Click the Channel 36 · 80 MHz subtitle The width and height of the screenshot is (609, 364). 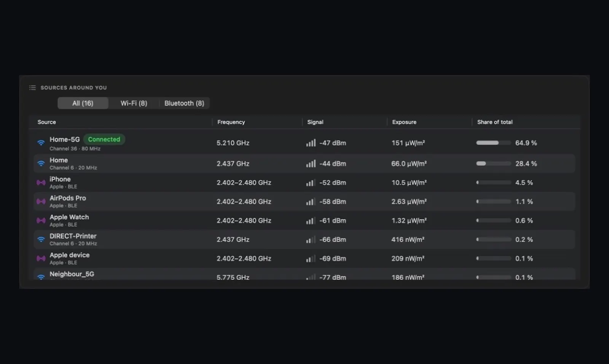[75, 149]
